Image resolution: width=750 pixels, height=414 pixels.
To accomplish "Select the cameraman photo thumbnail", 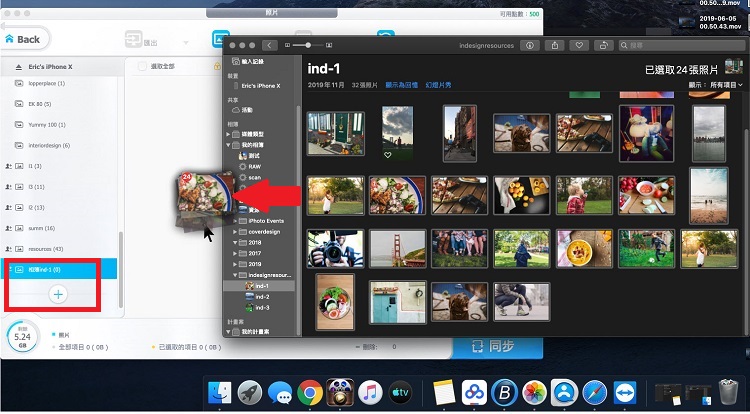I will [x=335, y=249].
